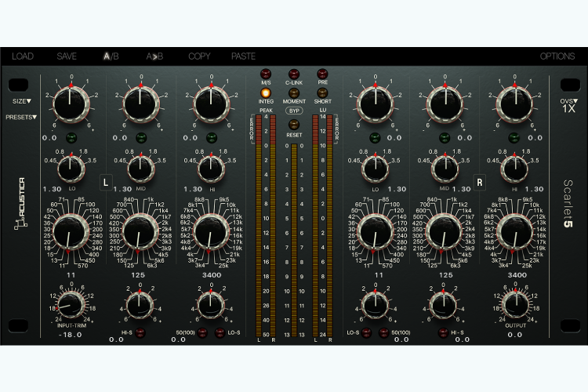
Task: Click PASTE in the top bar
Action: [x=243, y=56]
